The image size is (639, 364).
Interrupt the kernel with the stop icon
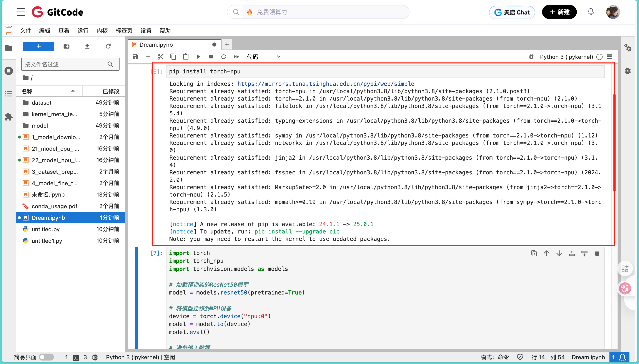tap(211, 57)
